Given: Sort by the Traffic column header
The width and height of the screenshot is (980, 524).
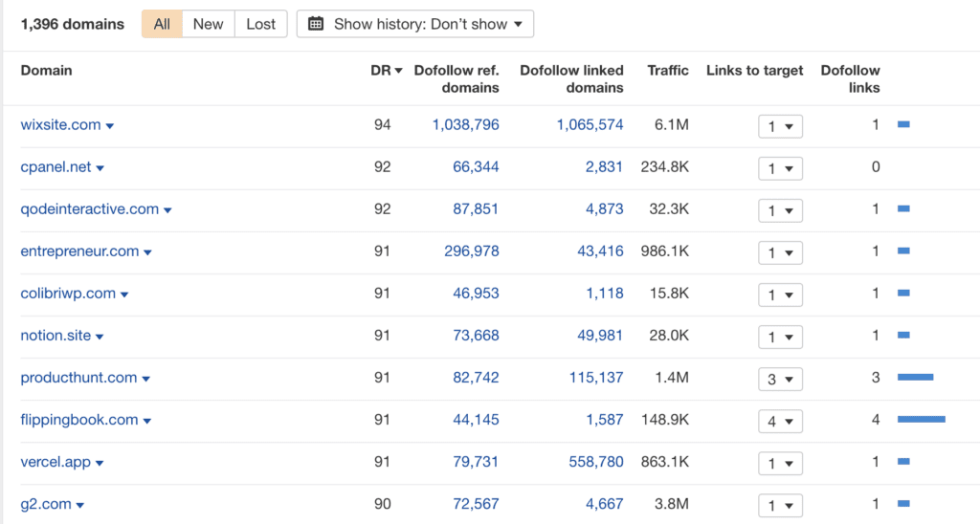Looking at the screenshot, I should [x=667, y=71].
